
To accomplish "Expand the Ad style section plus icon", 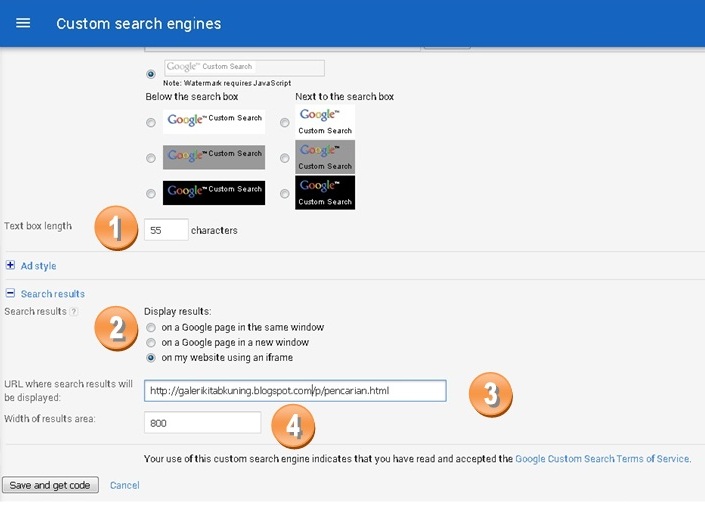I will [10, 265].
